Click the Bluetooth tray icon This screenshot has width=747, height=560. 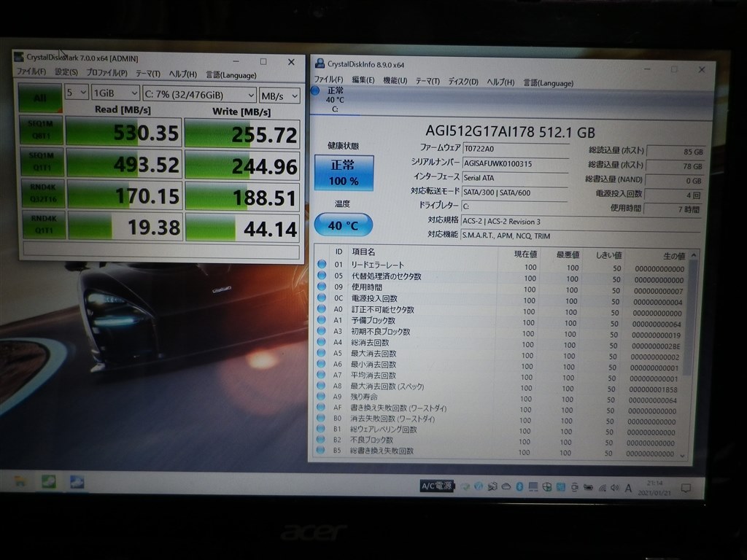(519, 486)
